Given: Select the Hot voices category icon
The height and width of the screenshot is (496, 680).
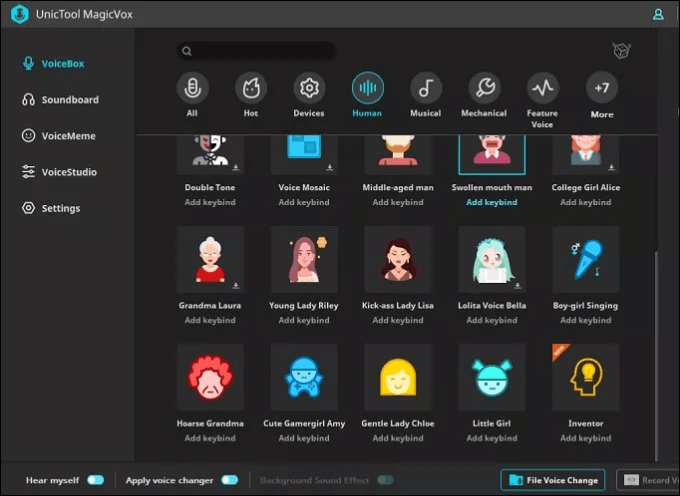Looking at the screenshot, I should [x=251, y=89].
